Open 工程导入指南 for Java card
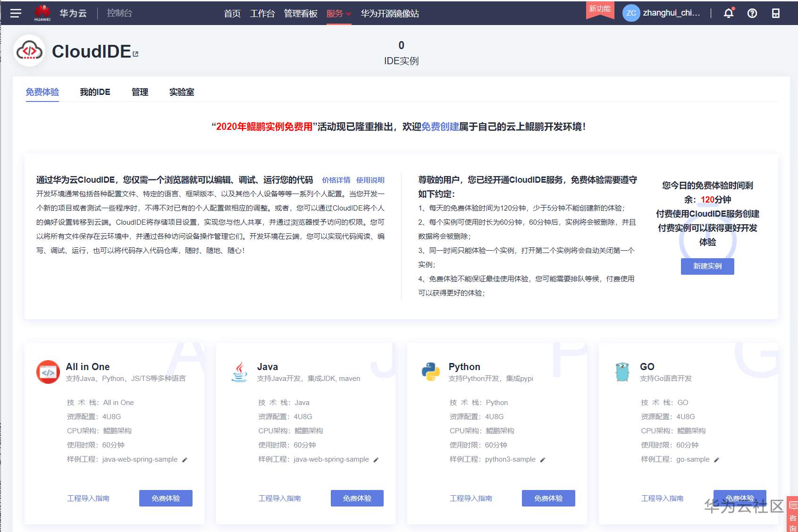Image resolution: width=798 pixels, height=532 pixels. click(279, 498)
